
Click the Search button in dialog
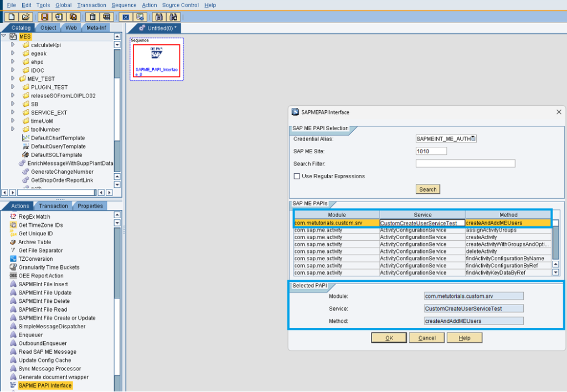[427, 189]
